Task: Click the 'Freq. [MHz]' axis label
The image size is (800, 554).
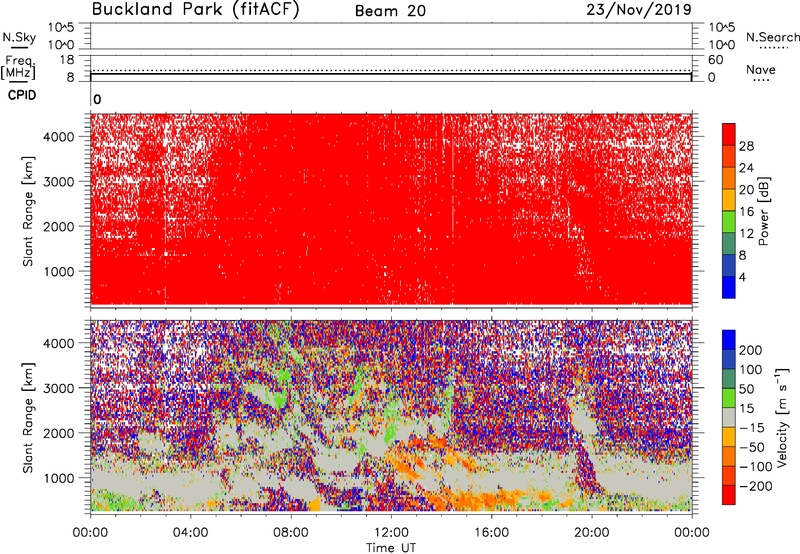Action: (18, 67)
